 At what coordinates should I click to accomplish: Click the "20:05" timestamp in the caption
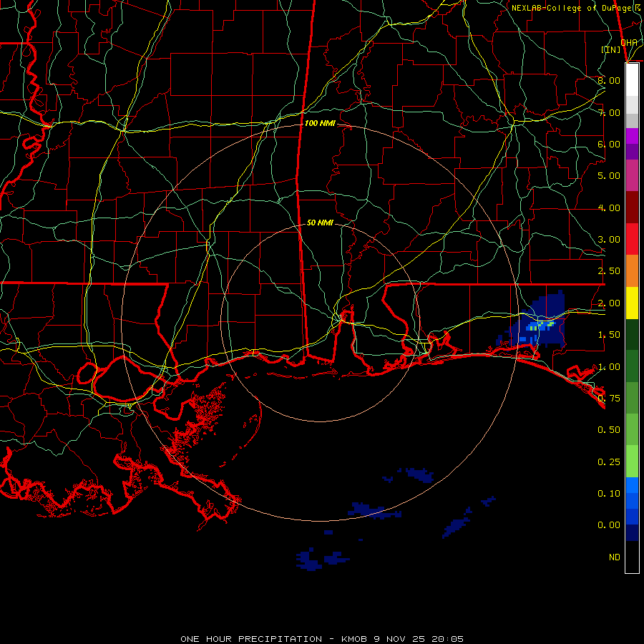pos(447,639)
